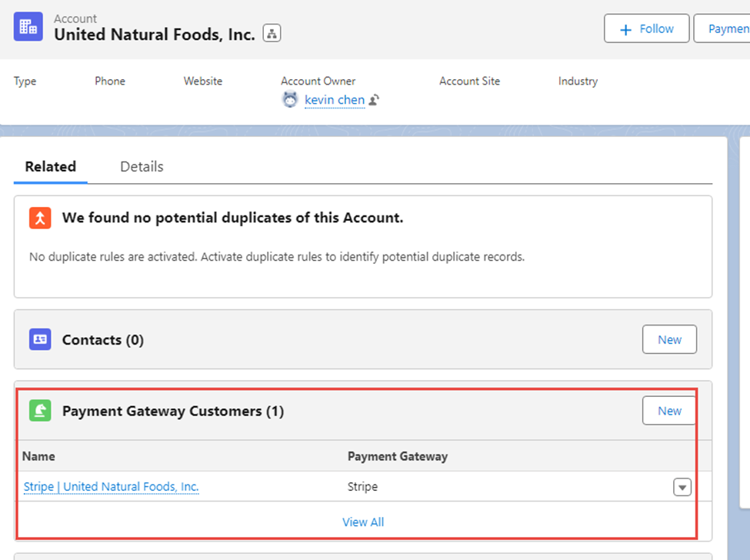Select the Stripe payment gateway cell
Screen dimensions: 750x560
(x=362, y=486)
